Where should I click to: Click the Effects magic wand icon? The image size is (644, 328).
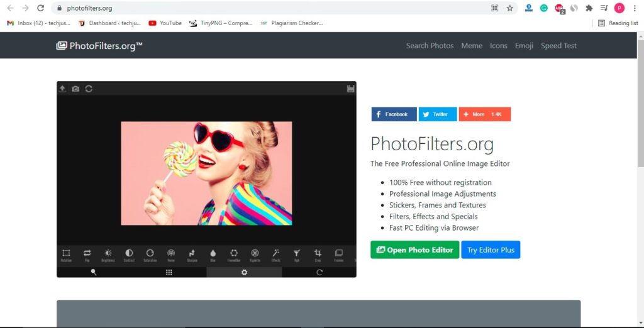(275, 253)
